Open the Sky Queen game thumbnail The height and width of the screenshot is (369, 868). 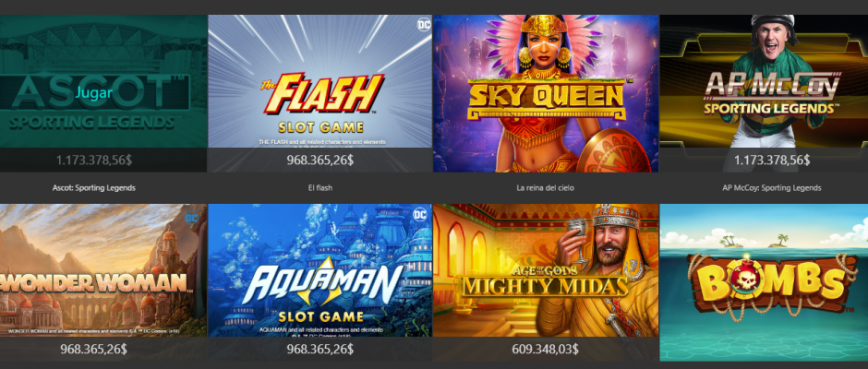click(x=546, y=93)
